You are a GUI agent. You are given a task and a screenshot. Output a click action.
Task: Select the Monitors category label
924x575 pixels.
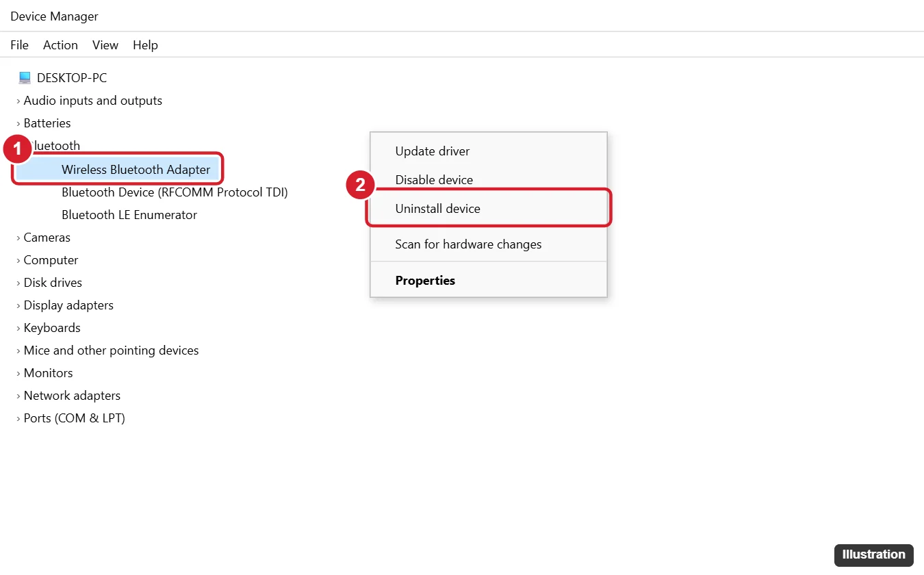tap(49, 373)
